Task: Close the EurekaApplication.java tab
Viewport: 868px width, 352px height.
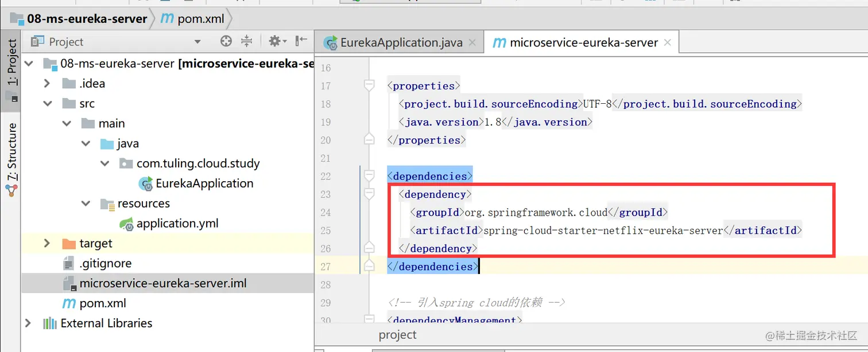Action: coord(472,42)
